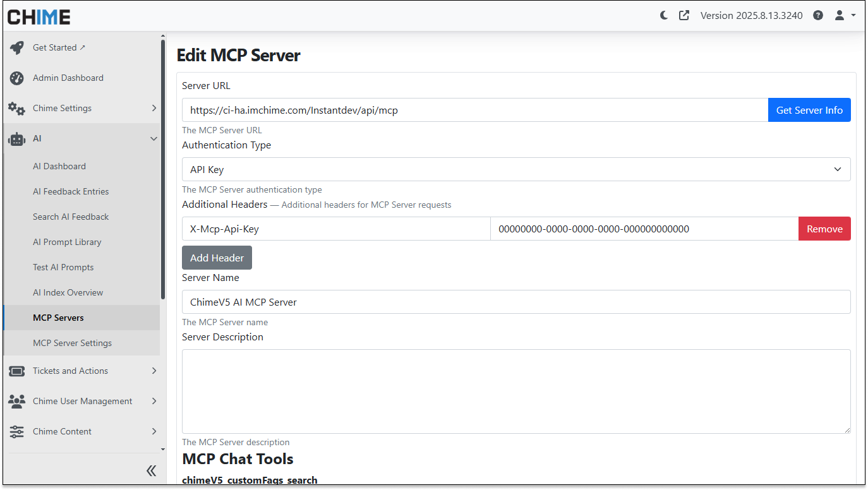Click Get Server Info button

pyautogui.click(x=809, y=110)
